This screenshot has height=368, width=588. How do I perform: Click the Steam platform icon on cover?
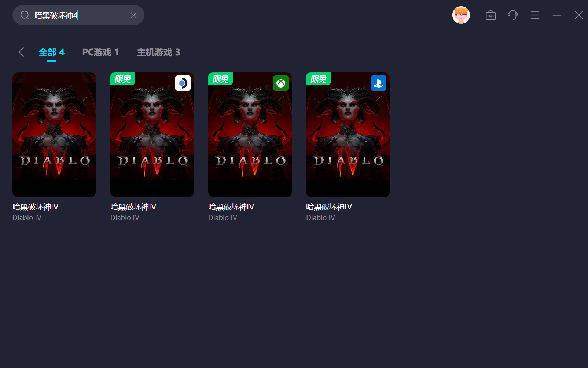tap(183, 83)
